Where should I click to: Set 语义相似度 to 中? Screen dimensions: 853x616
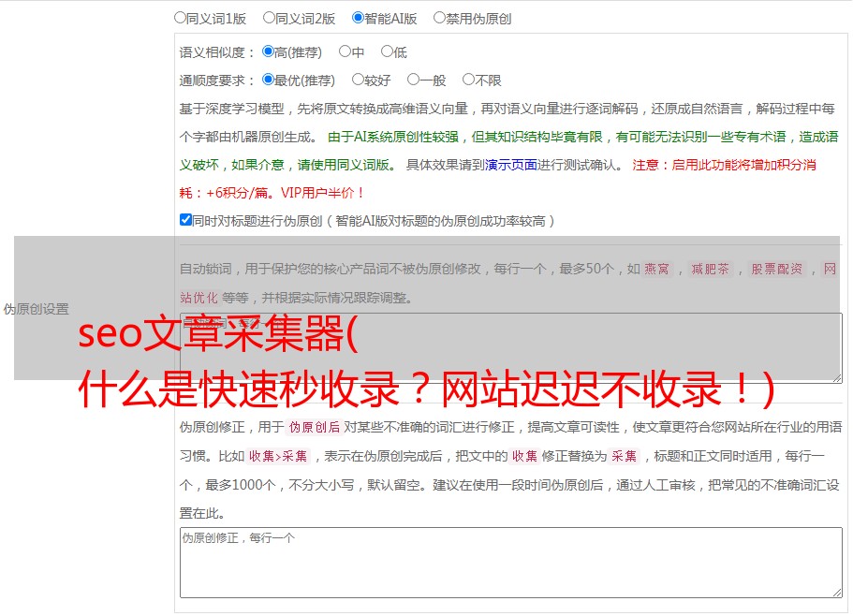(345, 51)
